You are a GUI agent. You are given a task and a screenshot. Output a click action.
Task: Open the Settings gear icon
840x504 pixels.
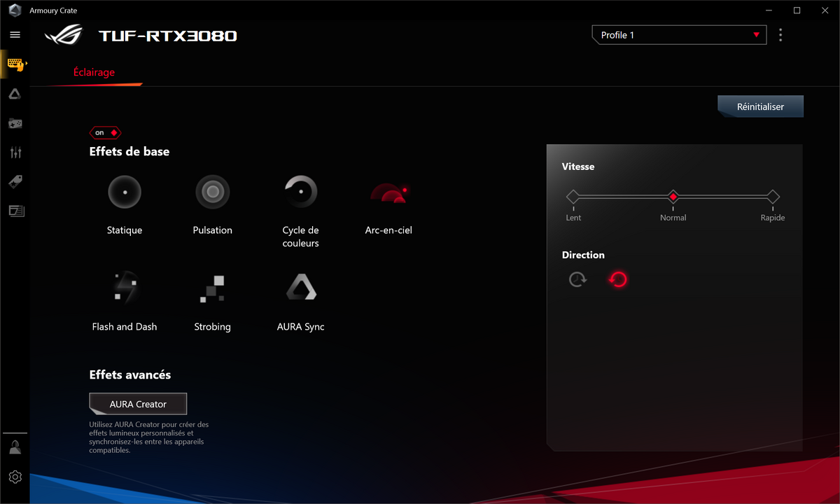(15, 477)
